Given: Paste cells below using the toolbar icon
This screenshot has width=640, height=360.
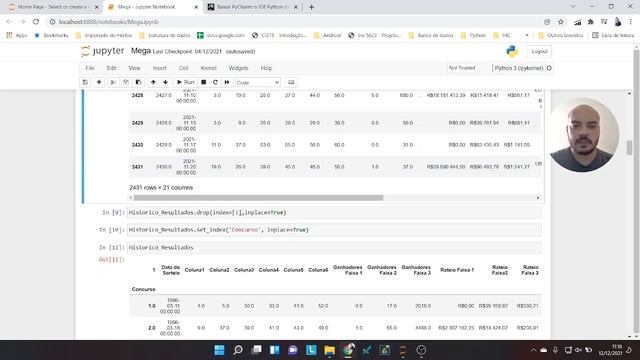Looking at the screenshot, I should (x=138, y=82).
